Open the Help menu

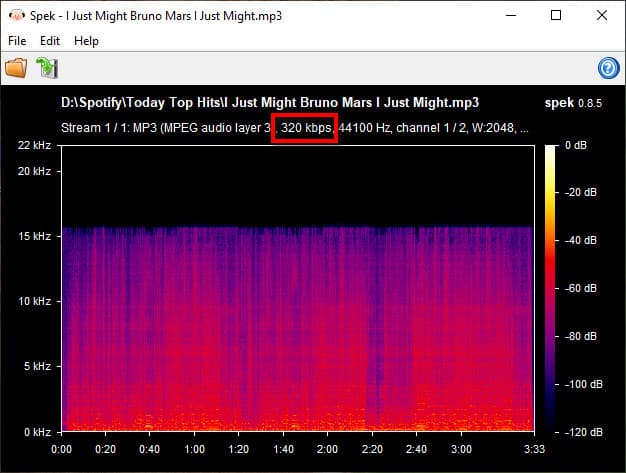pos(86,41)
